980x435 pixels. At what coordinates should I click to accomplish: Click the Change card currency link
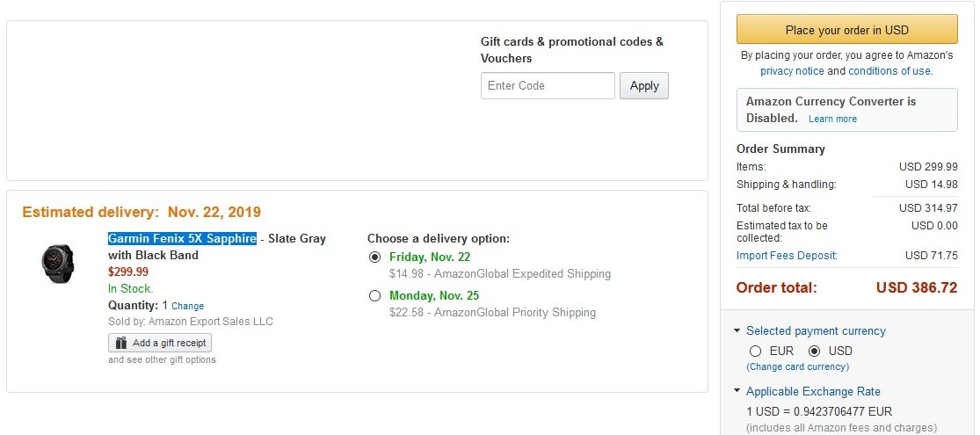[799, 366]
